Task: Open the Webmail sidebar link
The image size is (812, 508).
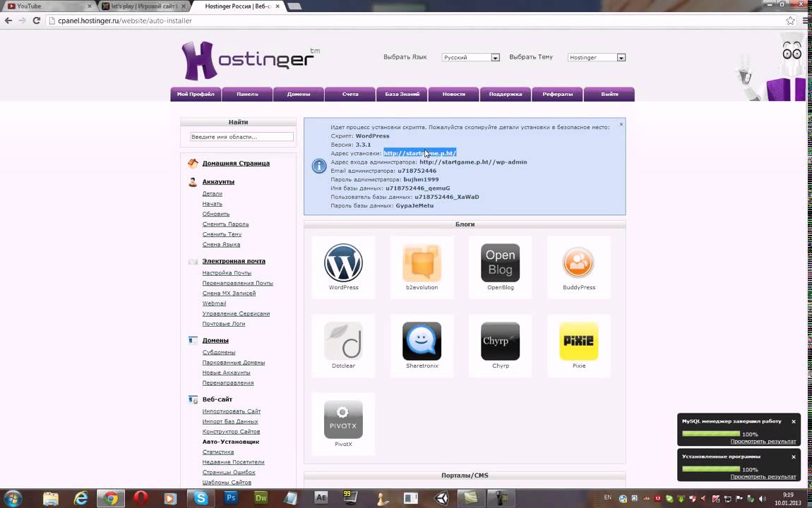Action: pos(214,303)
